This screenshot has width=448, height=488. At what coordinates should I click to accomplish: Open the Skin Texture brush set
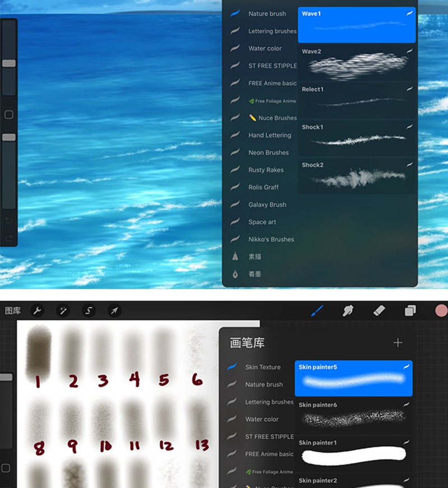tap(262, 367)
